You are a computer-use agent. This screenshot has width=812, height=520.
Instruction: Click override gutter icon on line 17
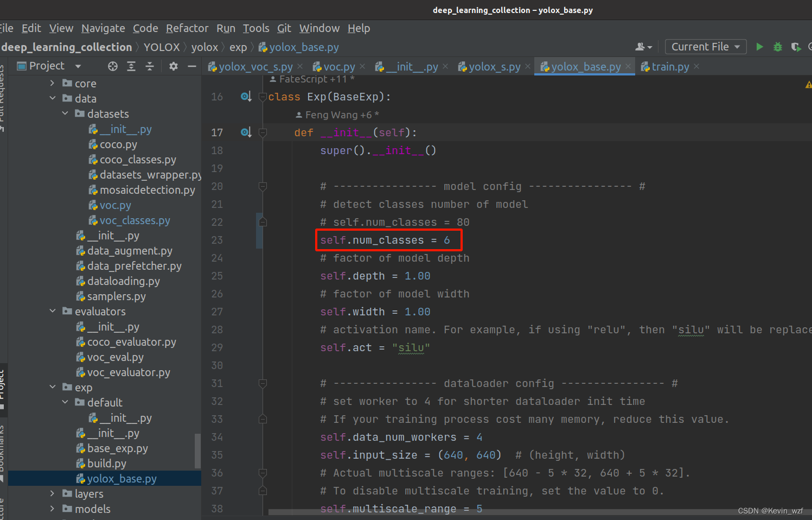(246, 132)
